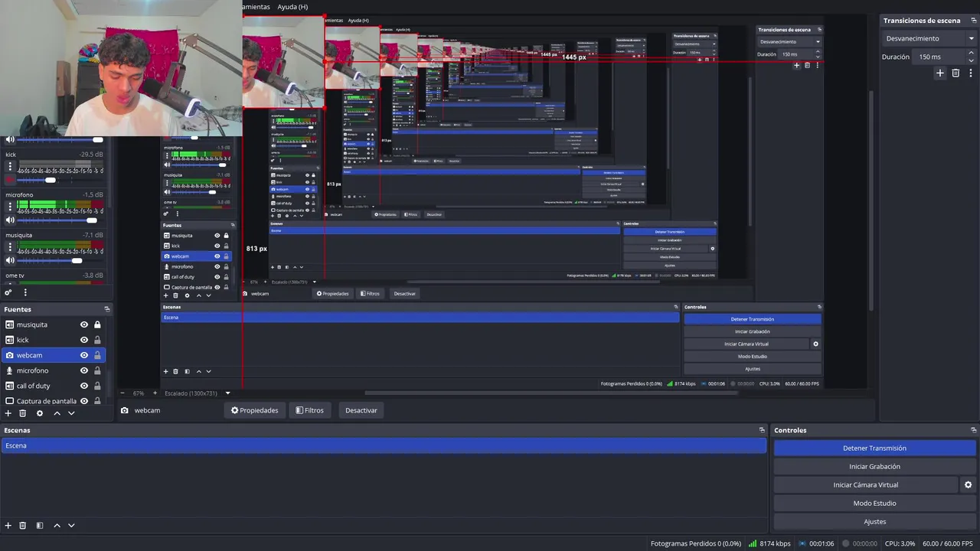The height and width of the screenshot is (551, 980).
Task: Float the main Fuentes dock
Action: pos(107,309)
